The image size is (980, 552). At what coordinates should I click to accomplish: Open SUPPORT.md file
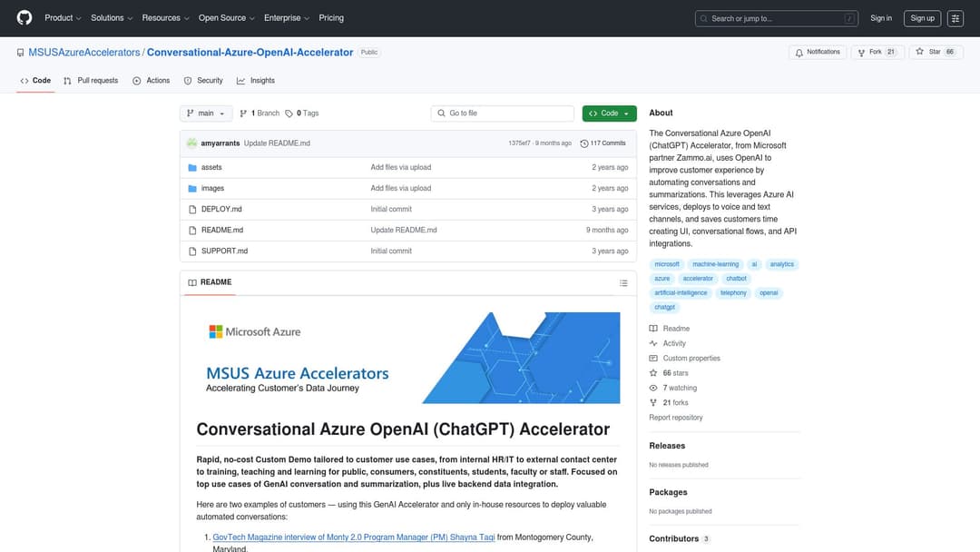tap(224, 251)
